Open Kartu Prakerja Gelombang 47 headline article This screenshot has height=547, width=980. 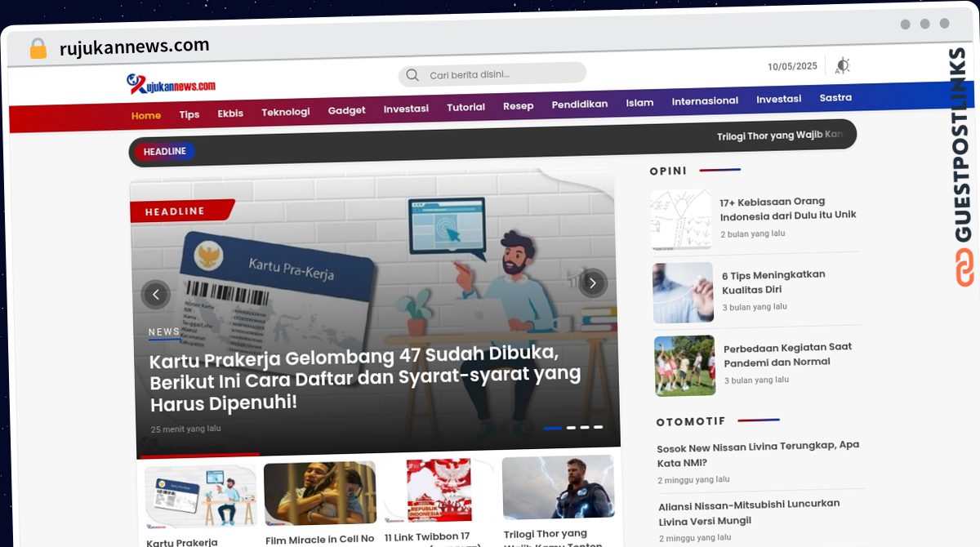click(x=365, y=378)
